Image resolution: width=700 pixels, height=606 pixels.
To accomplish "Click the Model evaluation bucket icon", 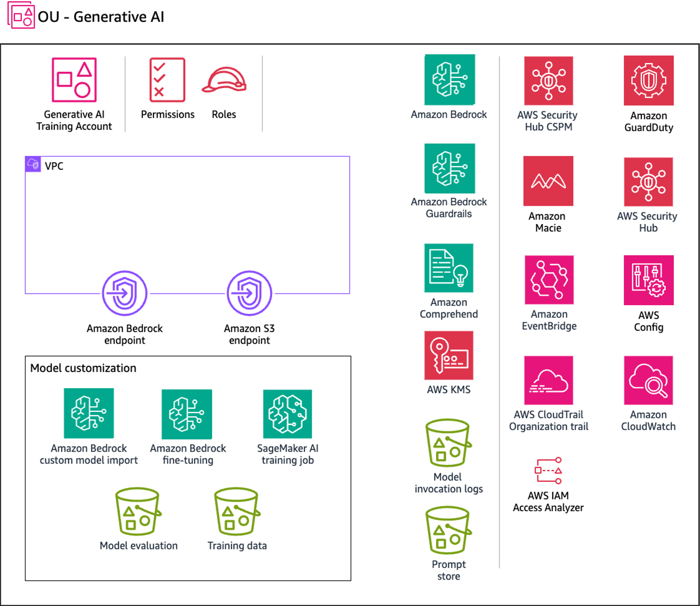I will coord(138,512).
